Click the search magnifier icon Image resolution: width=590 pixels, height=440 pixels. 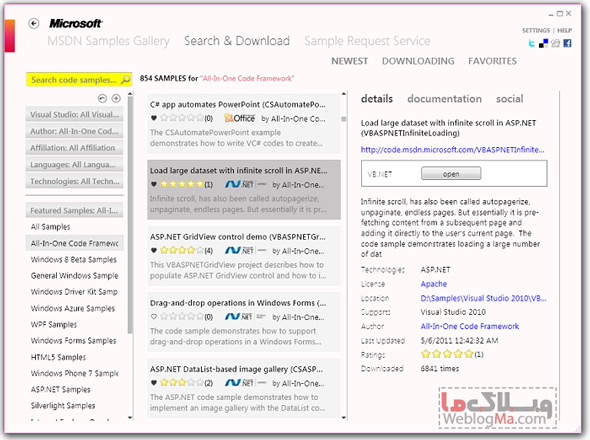click(x=125, y=79)
